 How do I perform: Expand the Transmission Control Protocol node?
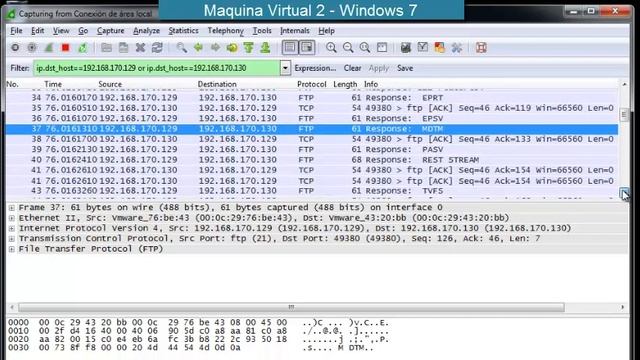[12, 239]
